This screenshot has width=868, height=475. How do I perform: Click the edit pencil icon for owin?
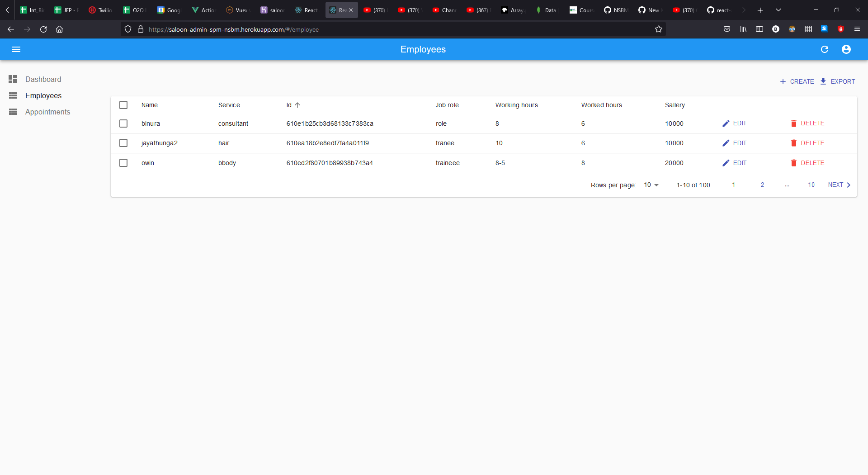click(726, 163)
